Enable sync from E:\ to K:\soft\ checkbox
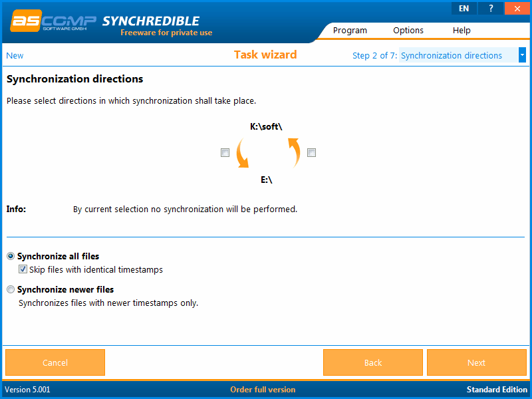Screen dimensions: 532x399 point(311,153)
